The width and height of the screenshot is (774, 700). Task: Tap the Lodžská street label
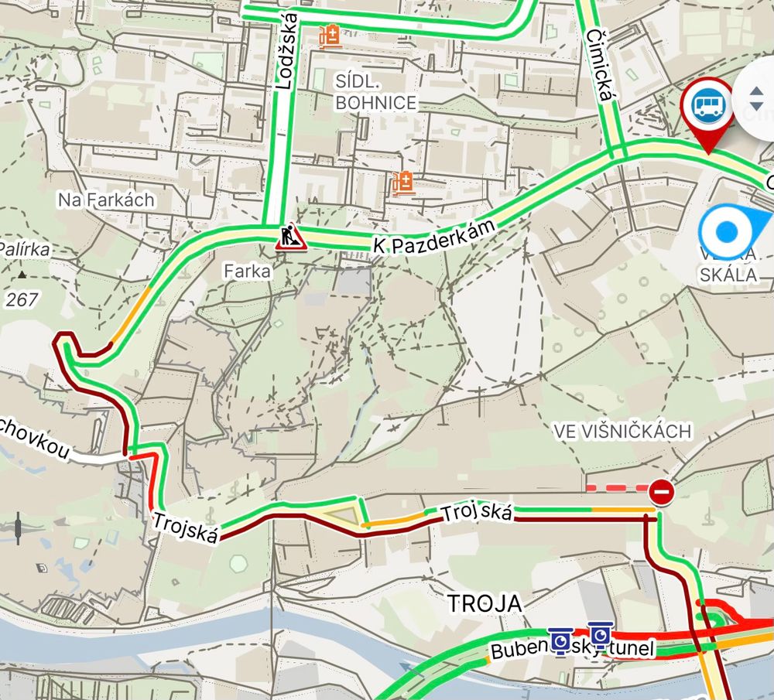tap(286, 51)
